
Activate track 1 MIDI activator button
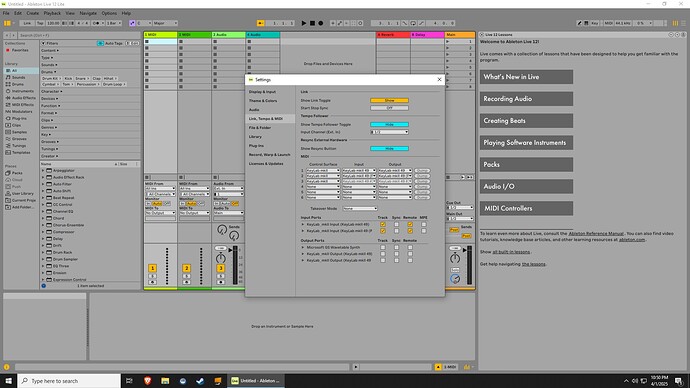tap(152, 268)
